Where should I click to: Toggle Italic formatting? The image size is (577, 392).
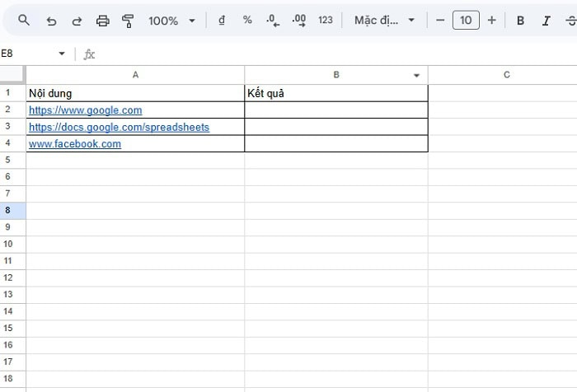tap(546, 20)
